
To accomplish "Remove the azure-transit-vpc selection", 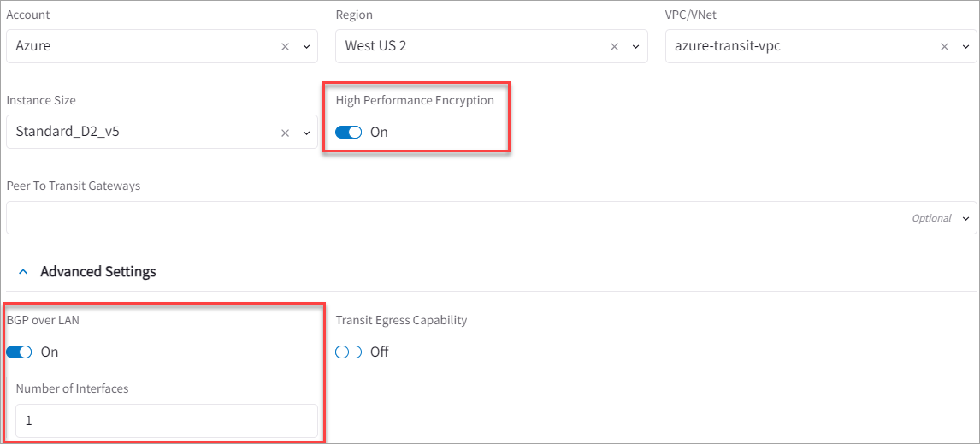I will (x=944, y=47).
